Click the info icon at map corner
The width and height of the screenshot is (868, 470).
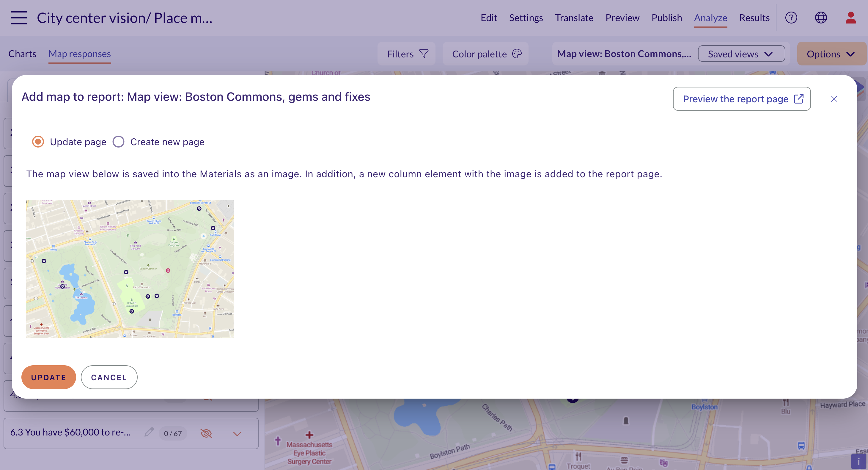858,461
